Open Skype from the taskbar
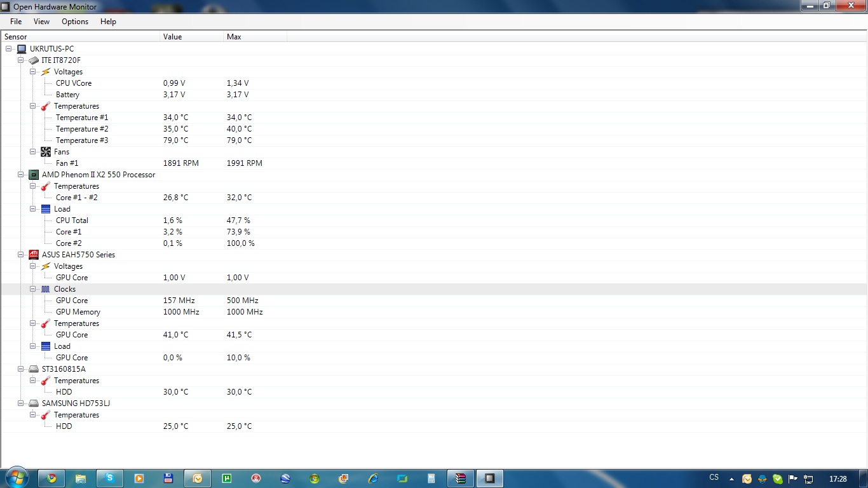The height and width of the screenshot is (488, 868). [110, 478]
